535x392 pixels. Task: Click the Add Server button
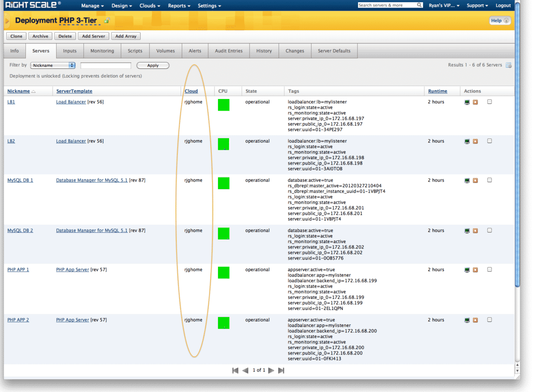coord(93,36)
